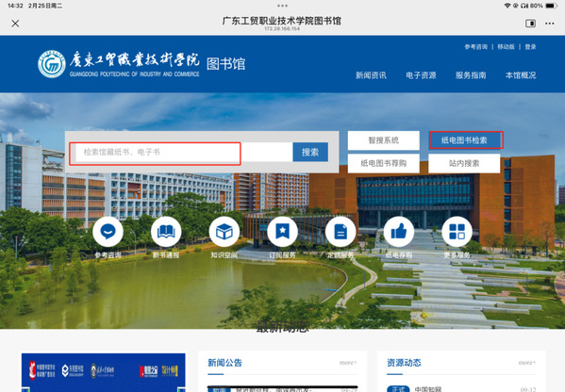
Task: Click the college logo emblem
Action: [52, 64]
